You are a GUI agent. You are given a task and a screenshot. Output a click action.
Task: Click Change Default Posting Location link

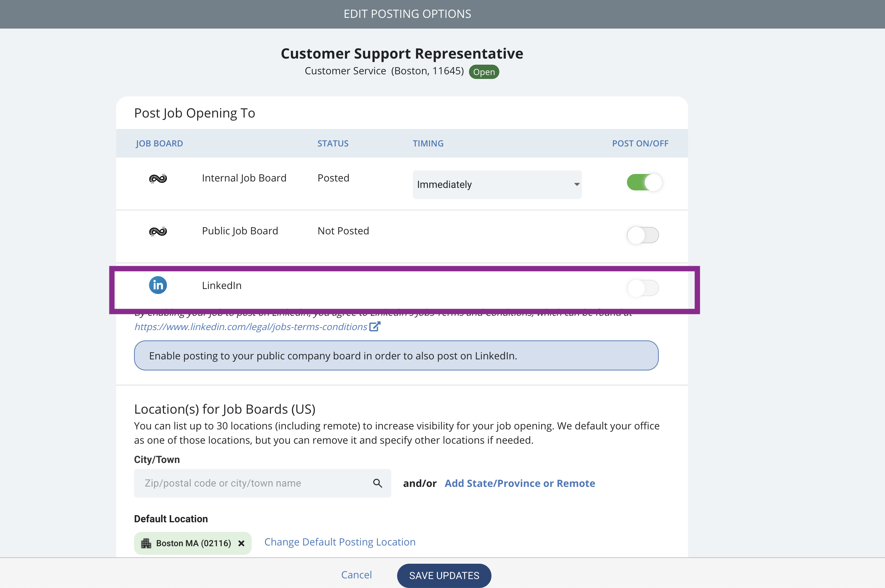click(340, 542)
